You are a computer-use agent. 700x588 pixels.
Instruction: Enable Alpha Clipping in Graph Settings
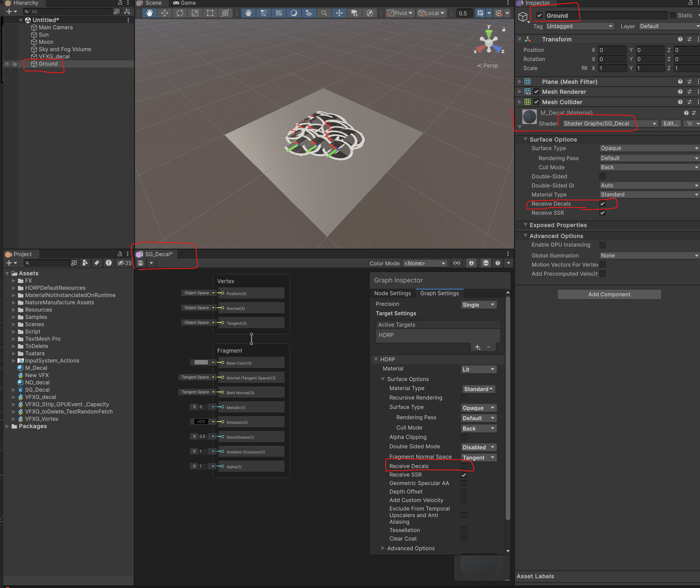464,437
